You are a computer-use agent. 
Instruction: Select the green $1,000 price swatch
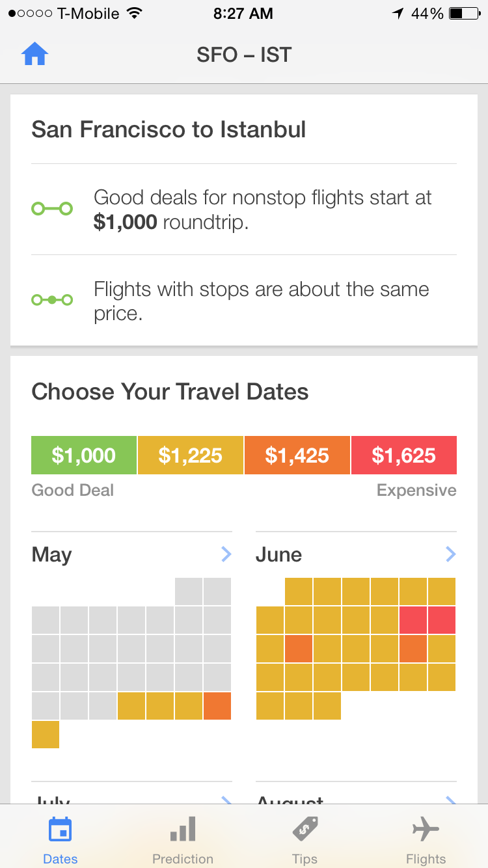(x=84, y=455)
